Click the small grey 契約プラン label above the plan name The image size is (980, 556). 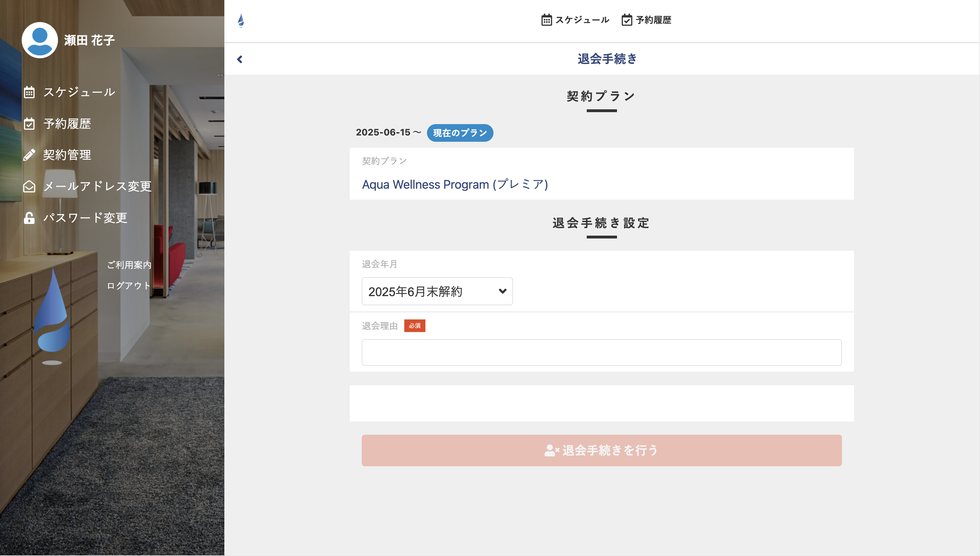384,161
